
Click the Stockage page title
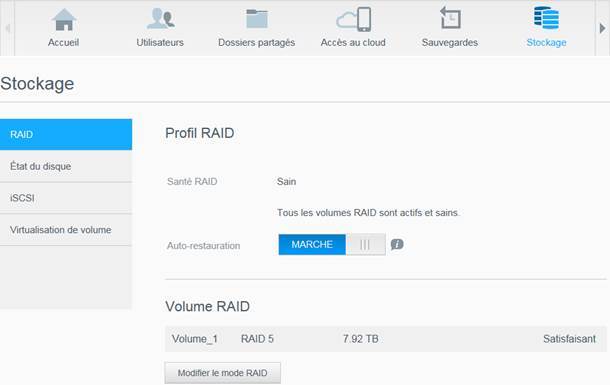click(x=37, y=84)
